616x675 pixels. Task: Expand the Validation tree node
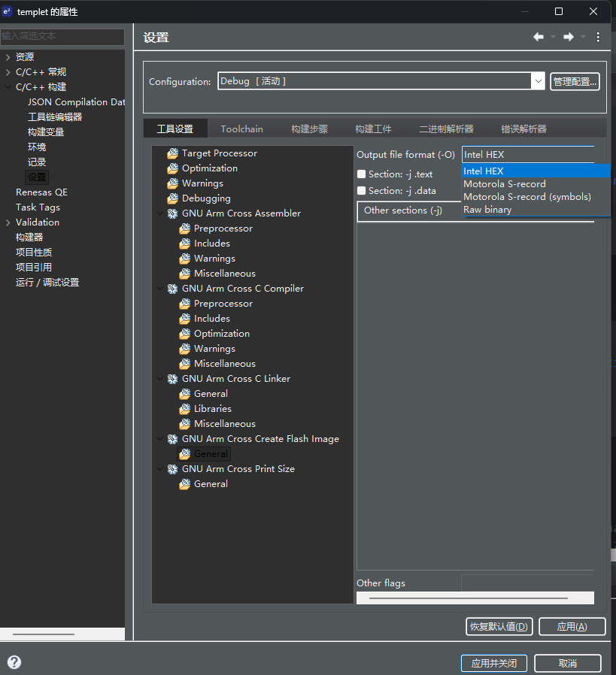[x=8, y=222]
